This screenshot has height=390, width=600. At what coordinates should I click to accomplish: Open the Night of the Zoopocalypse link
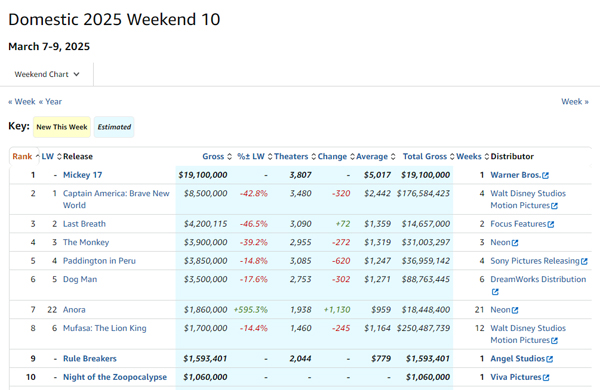[x=115, y=377]
